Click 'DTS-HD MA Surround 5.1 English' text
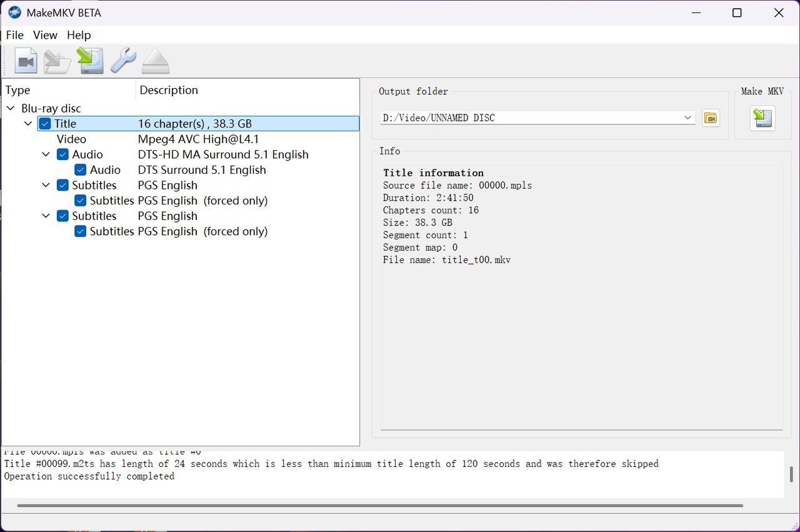800x532 pixels. coord(223,154)
